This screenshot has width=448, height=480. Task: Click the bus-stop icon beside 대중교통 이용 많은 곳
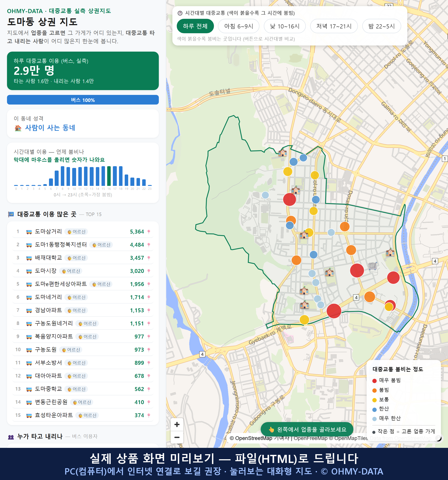coord(11,214)
